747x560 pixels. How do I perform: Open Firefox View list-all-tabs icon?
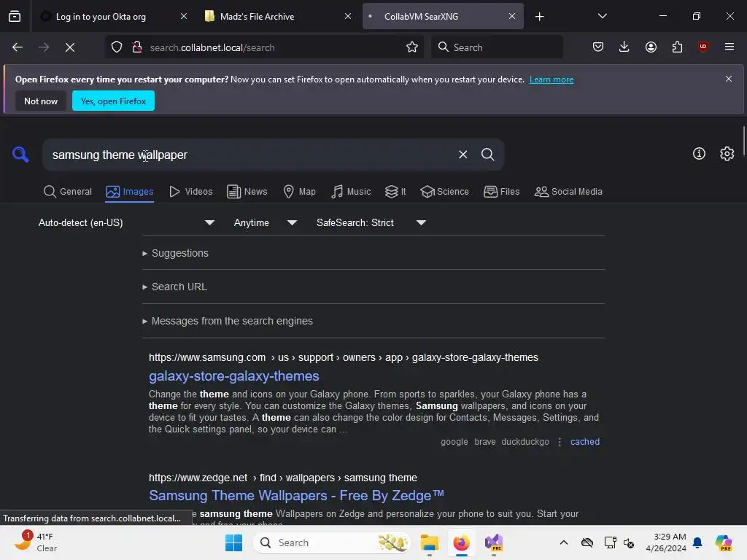[15, 16]
